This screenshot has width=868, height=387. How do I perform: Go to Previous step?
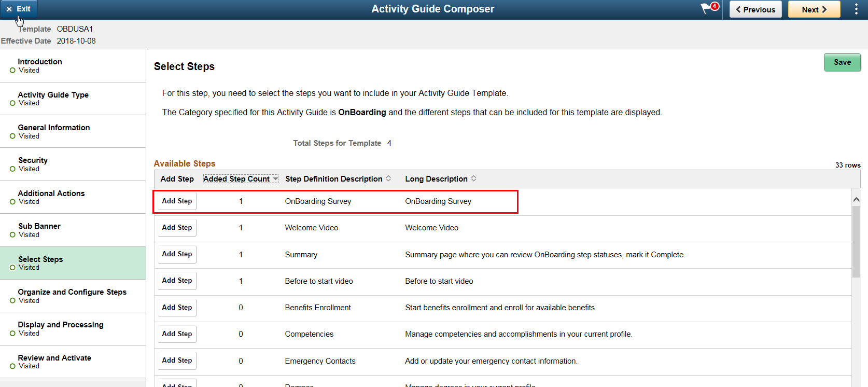pyautogui.click(x=755, y=9)
